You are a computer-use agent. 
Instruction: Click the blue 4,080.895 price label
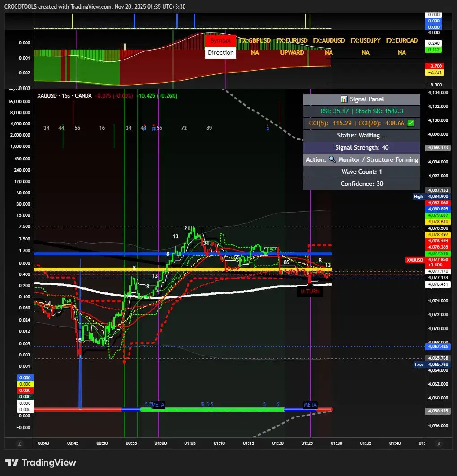point(438,209)
